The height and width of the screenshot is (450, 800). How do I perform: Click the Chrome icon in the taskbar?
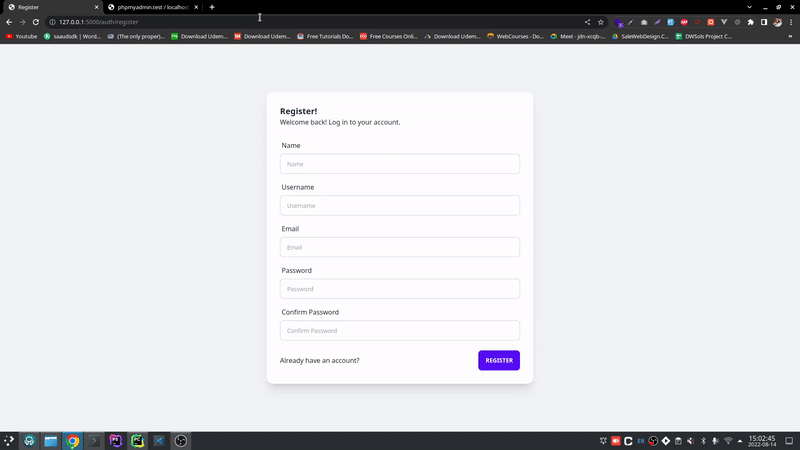pos(72,441)
